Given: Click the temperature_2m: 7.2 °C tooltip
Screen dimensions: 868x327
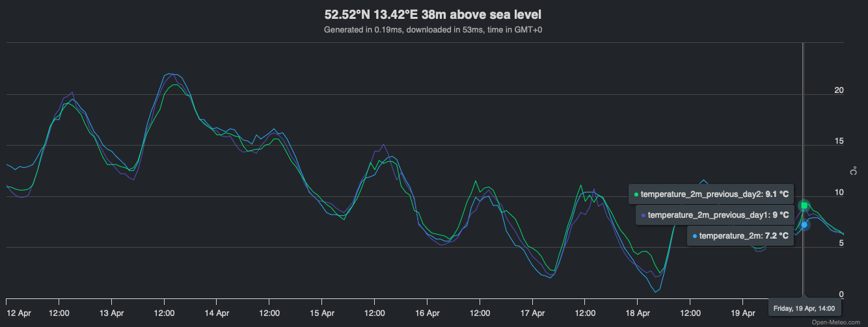Looking at the screenshot, I should point(740,235).
